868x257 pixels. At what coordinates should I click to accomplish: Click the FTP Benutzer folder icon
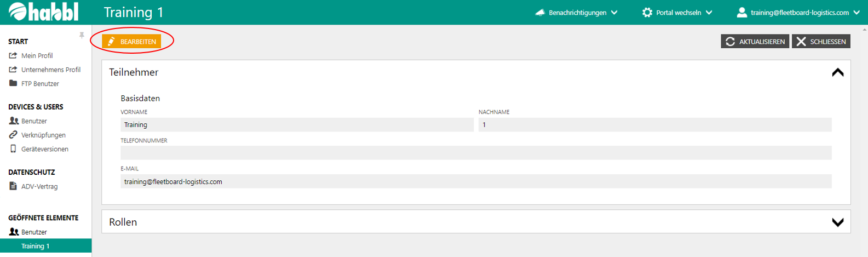(x=13, y=83)
